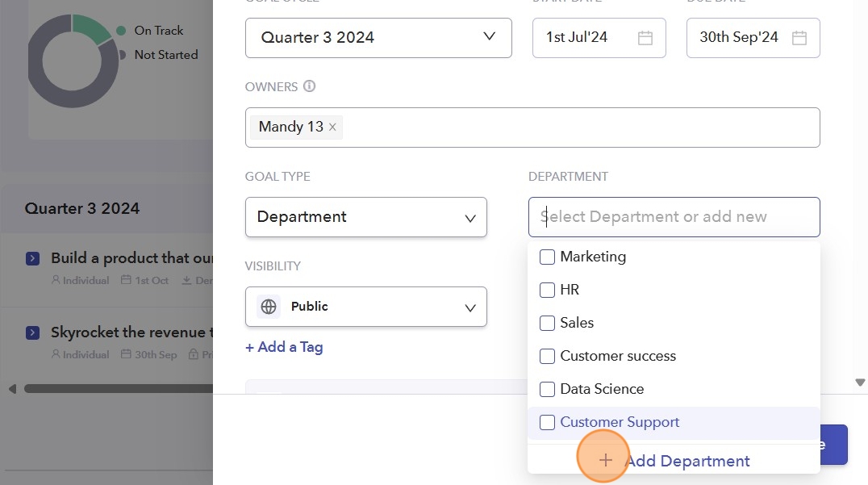Type in the Select Department field
Screen dimensions: 868x485
(x=674, y=217)
